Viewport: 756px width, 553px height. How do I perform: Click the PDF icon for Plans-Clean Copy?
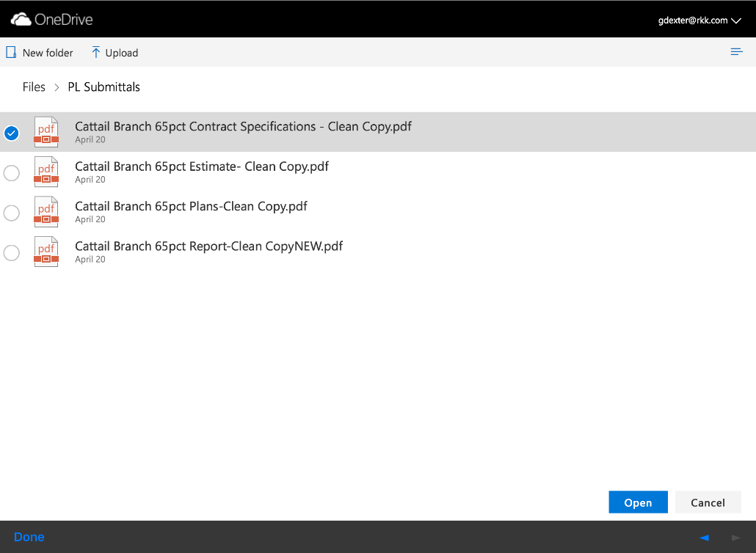[46, 212]
